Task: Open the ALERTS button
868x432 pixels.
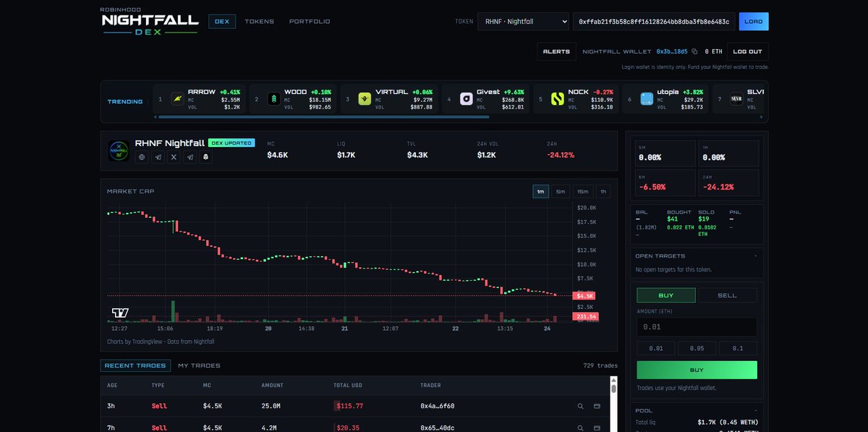Action: [x=556, y=51]
